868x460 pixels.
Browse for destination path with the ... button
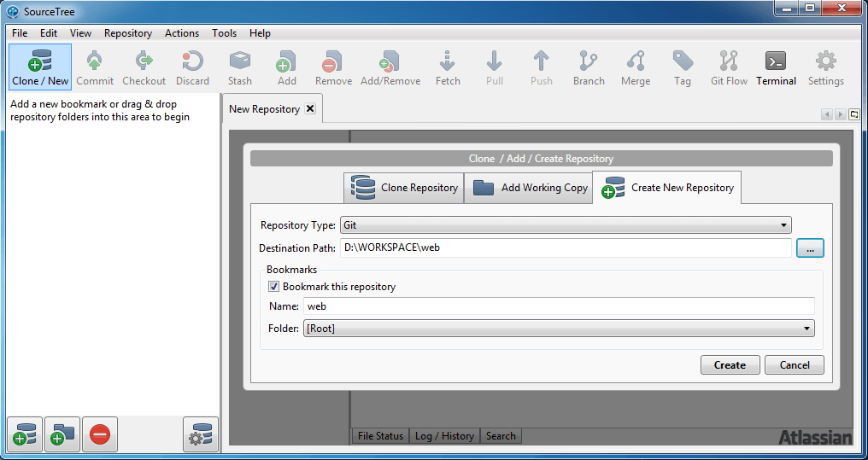810,248
